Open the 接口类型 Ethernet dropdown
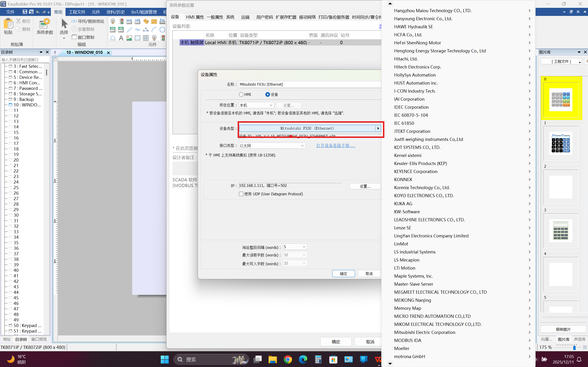The width and height of the screenshot is (588, 367). (272, 146)
